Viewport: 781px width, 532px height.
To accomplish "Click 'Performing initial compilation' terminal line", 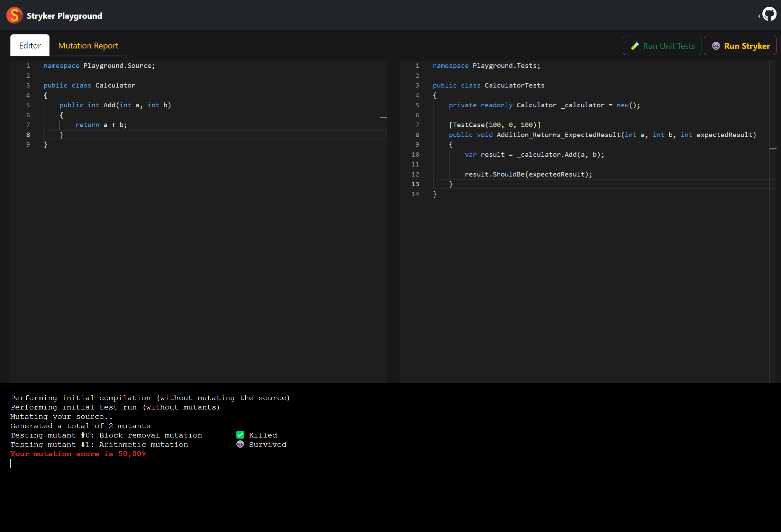I will click(x=150, y=398).
